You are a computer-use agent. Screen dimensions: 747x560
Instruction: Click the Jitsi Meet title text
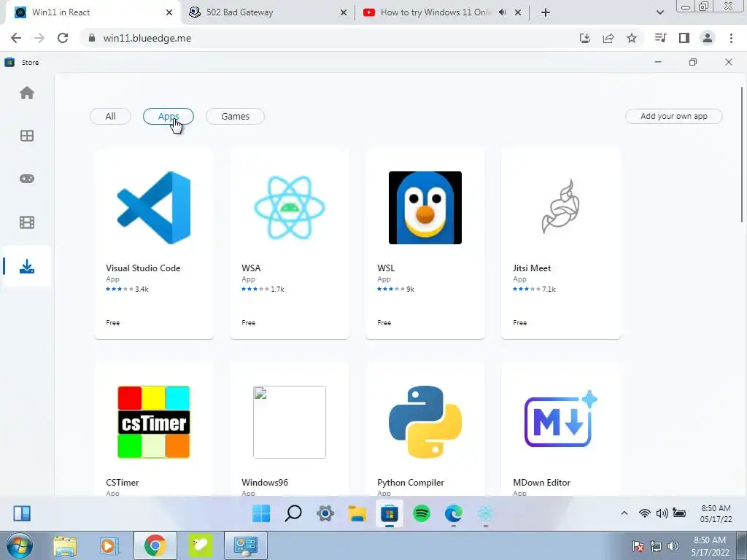pyautogui.click(x=532, y=268)
